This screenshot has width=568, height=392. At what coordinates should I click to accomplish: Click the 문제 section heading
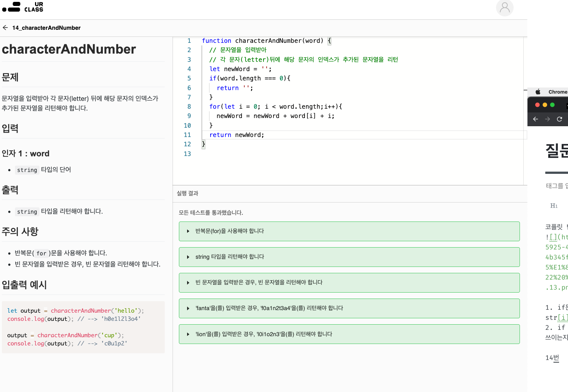point(10,77)
